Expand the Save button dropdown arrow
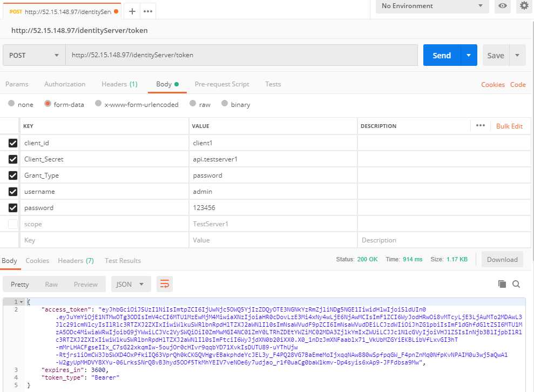The width and height of the screenshot is (534, 392). click(x=517, y=55)
